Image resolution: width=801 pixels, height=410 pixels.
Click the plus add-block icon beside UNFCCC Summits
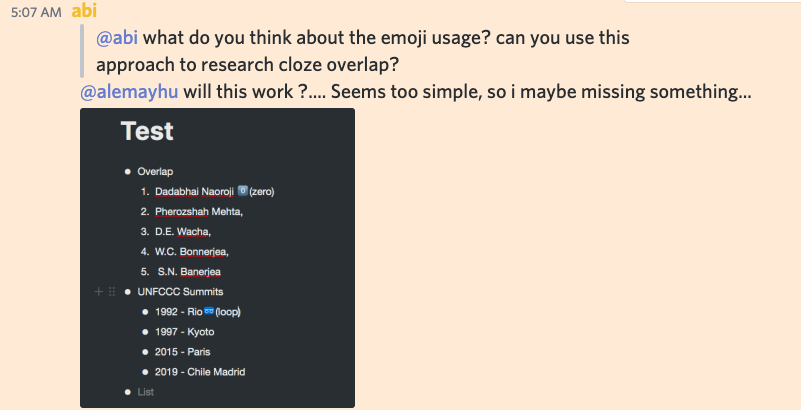point(99,292)
